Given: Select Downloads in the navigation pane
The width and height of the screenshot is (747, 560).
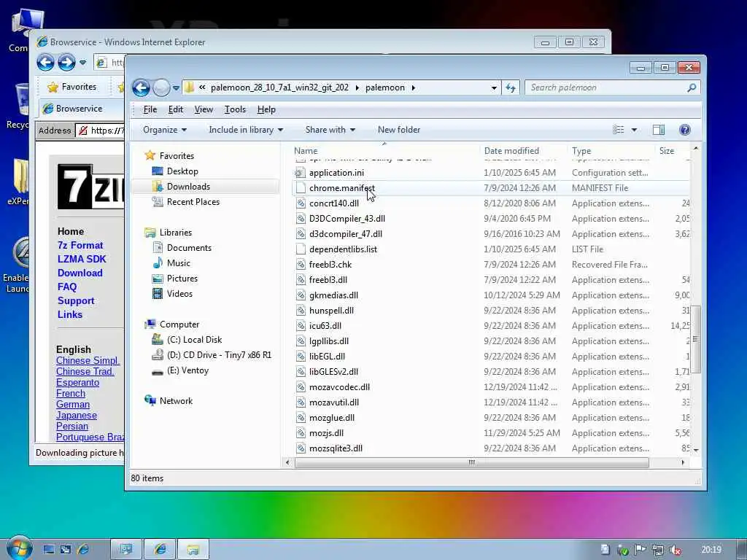Looking at the screenshot, I should point(188,187).
